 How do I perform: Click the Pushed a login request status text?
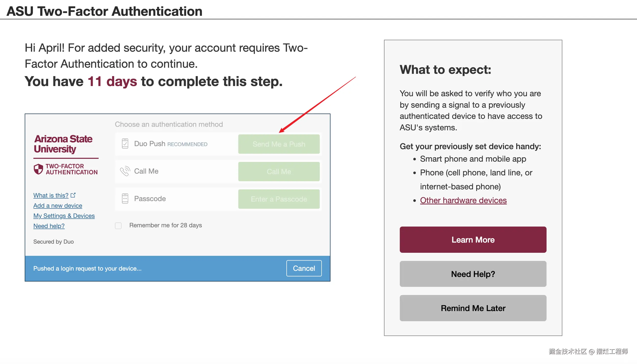tap(87, 269)
